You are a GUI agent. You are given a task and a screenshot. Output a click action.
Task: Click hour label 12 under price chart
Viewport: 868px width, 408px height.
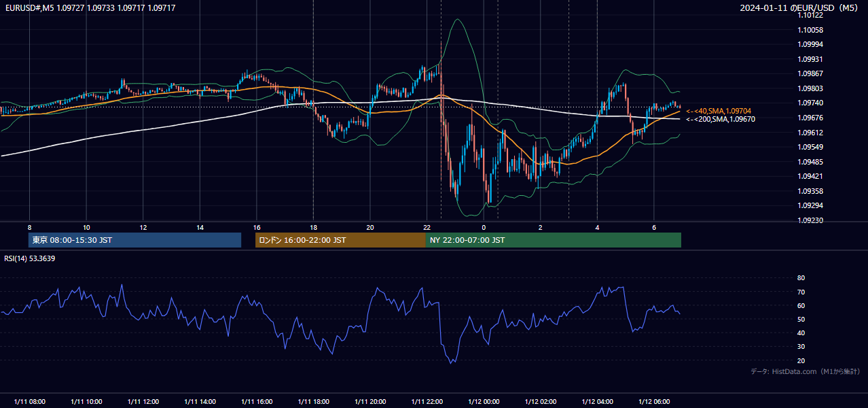coord(143,227)
